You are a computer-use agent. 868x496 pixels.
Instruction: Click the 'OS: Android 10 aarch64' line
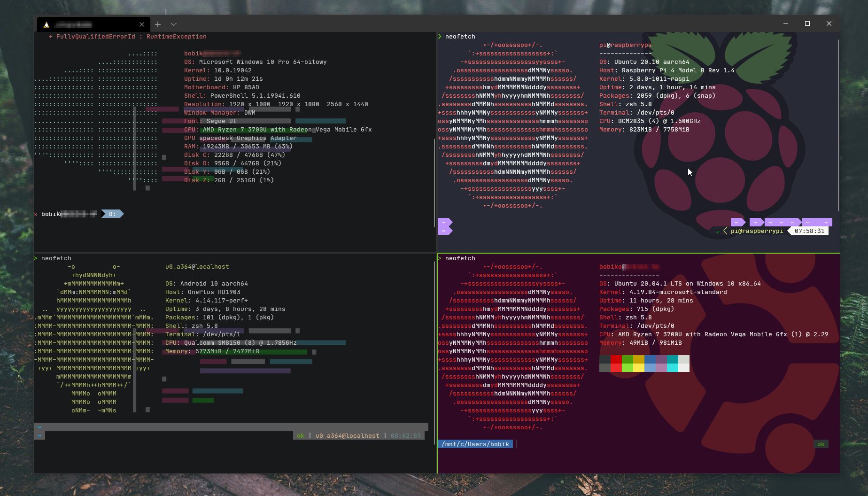(207, 284)
